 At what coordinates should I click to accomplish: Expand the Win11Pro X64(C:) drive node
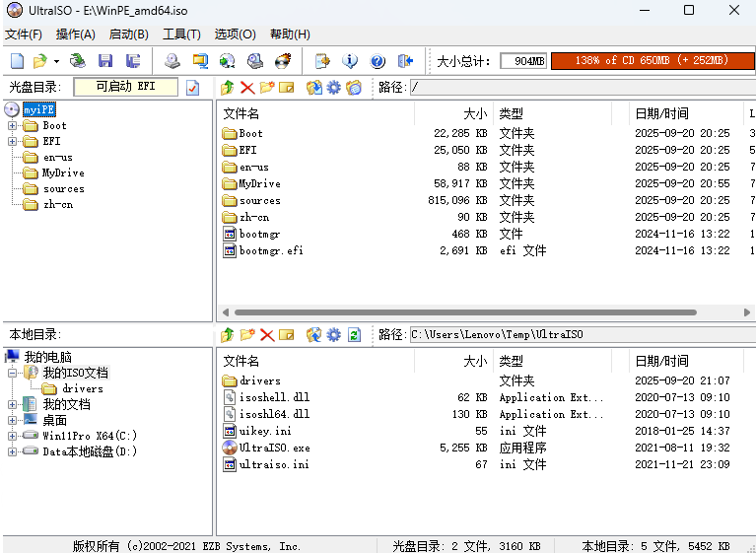pyautogui.click(x=12, y=436)
